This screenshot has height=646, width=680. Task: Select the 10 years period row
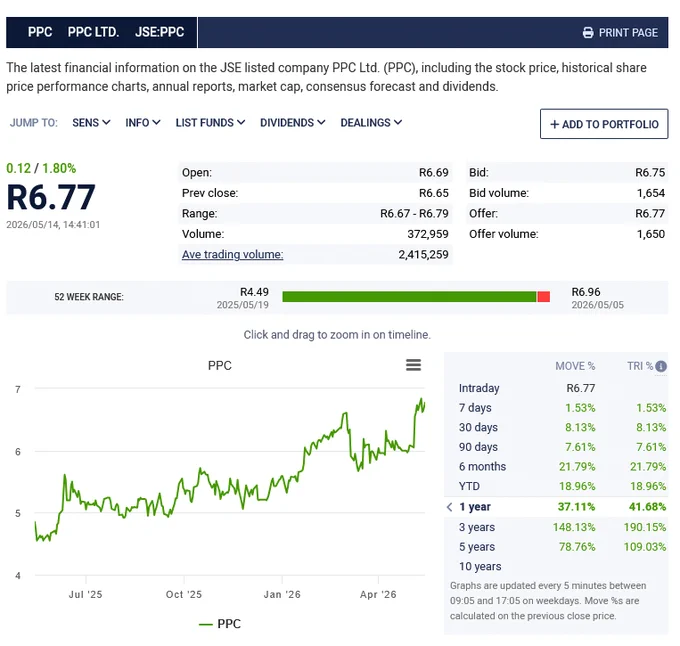pyautogui.click(x=556, y=566)
